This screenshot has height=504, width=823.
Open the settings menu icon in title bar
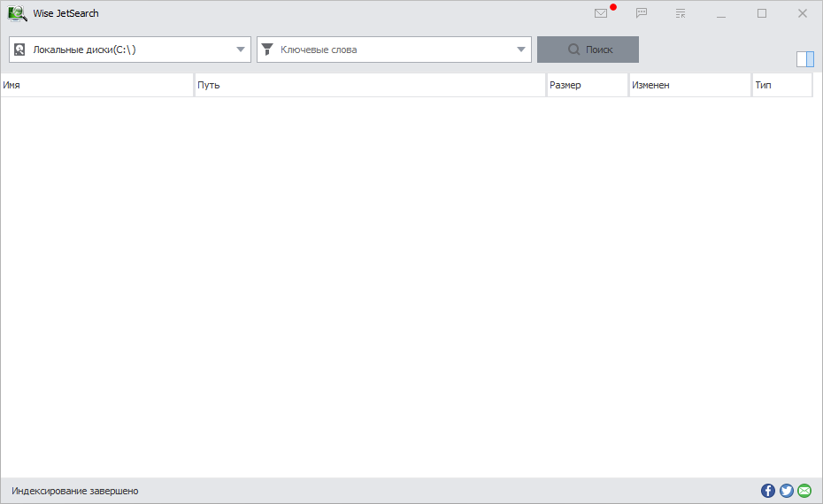click(681, 13)
